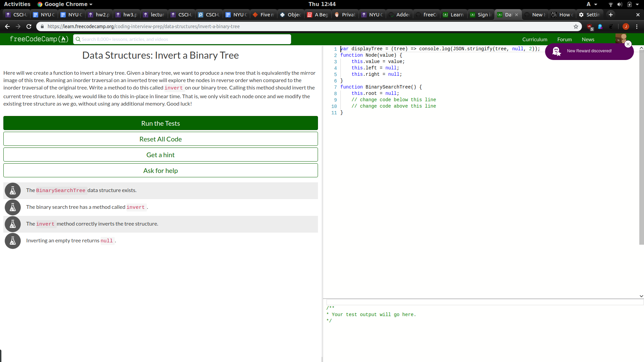Click the padlock icon in address bar

coord(42,26)
